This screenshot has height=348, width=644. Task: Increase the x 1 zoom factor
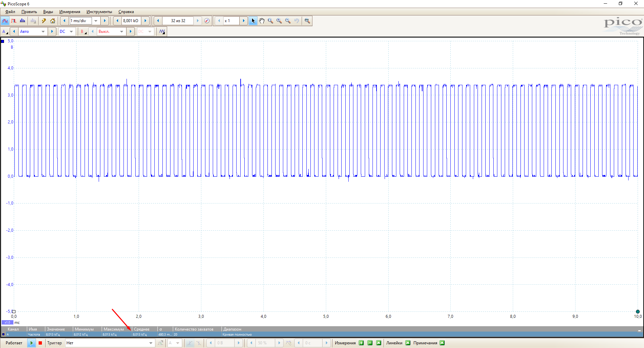244,21
